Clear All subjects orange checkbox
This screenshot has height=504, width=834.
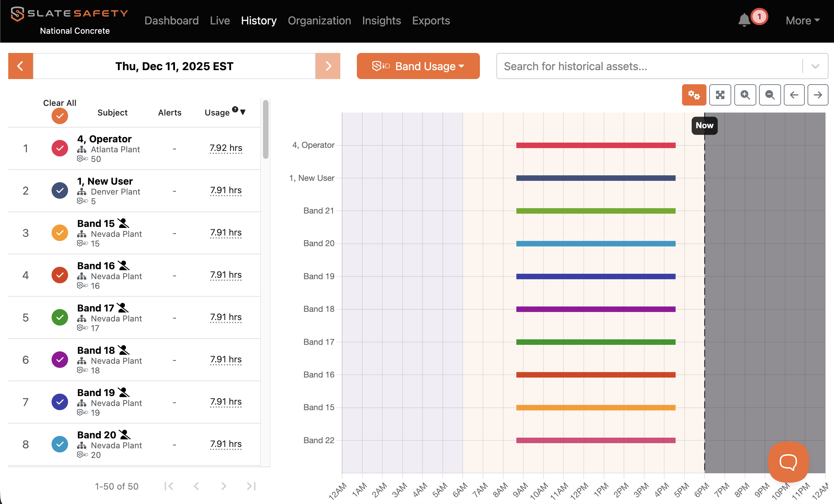pyautogui.click(x=60, y=116)
